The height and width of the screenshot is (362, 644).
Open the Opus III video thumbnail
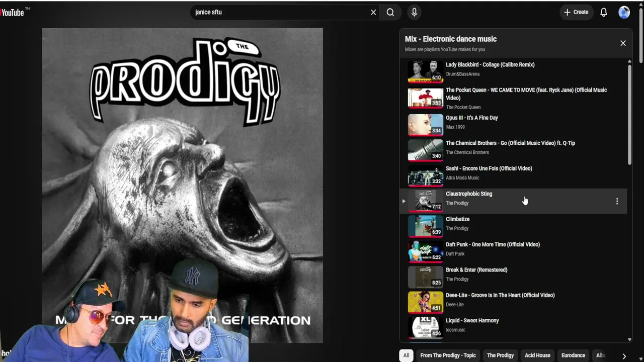425,125
